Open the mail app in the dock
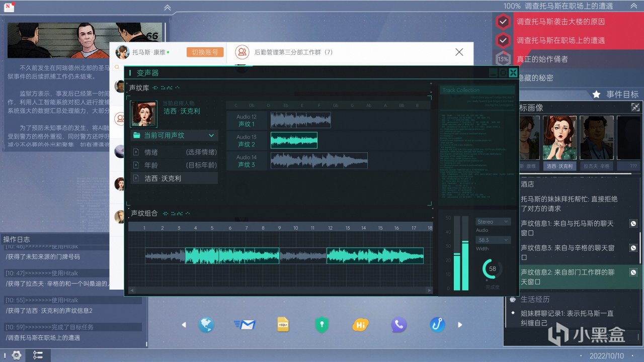 245,325
